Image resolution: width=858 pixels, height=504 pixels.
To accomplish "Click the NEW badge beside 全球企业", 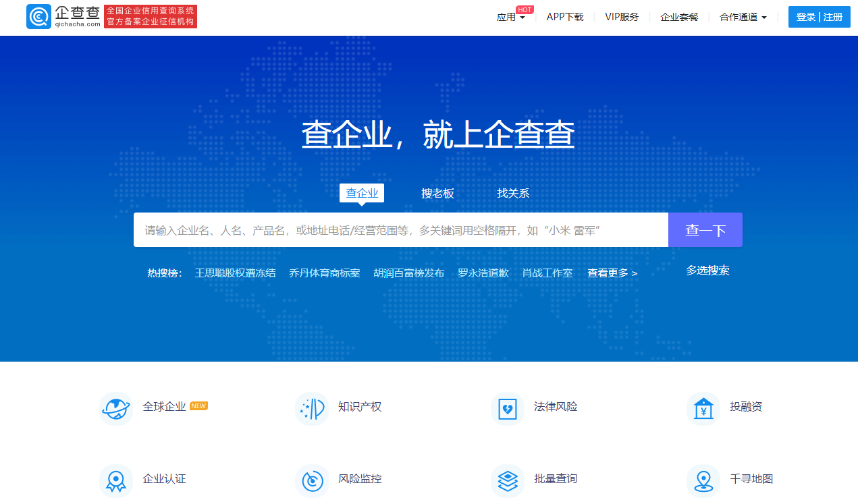I will tap(198, 406).
